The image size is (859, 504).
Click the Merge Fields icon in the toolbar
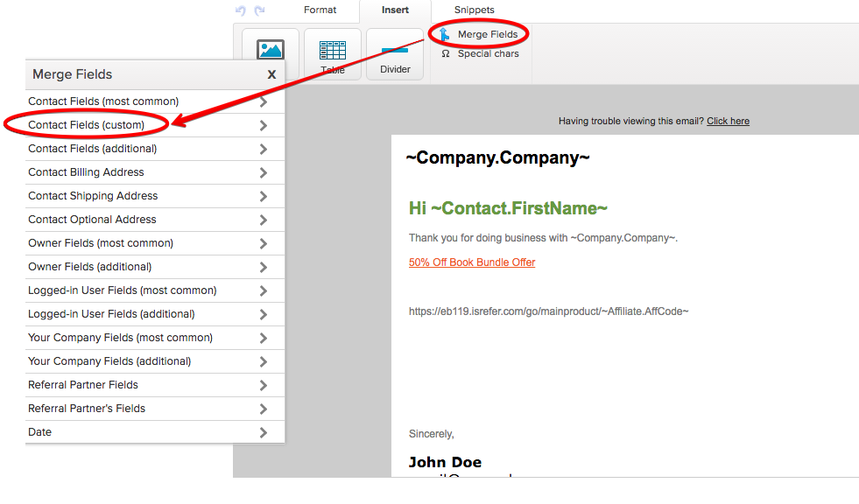(x=444, y=34)
